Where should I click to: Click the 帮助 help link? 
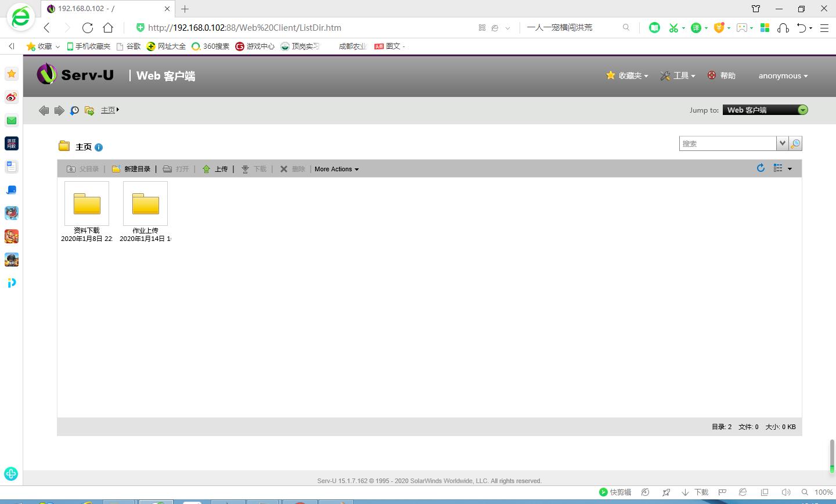(x=722, y=75)
